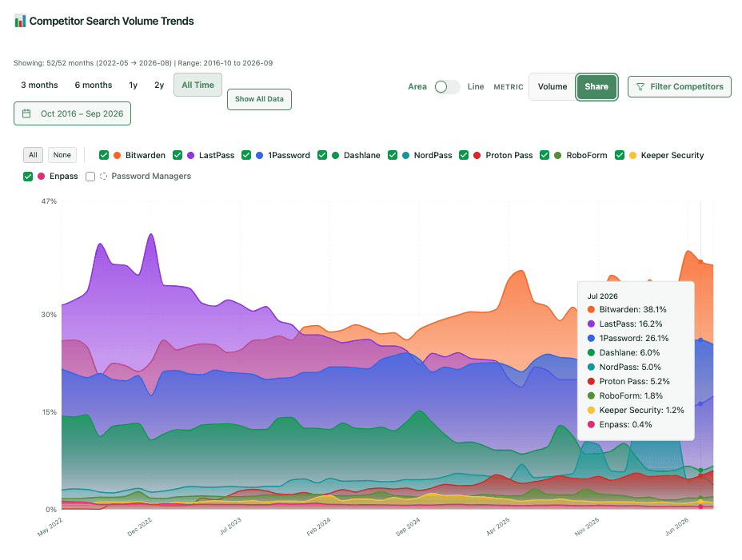Click the Bitwarden data point at Jul 2026

(x=701, y=262)
